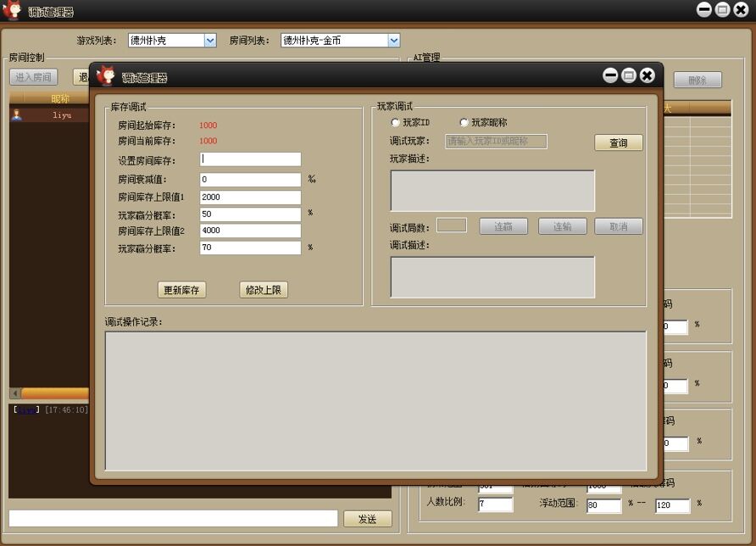The width and height of the screenshot is (756, 546).
Task: Open the 房间列表 dropdown
Action: coord(393,41)
